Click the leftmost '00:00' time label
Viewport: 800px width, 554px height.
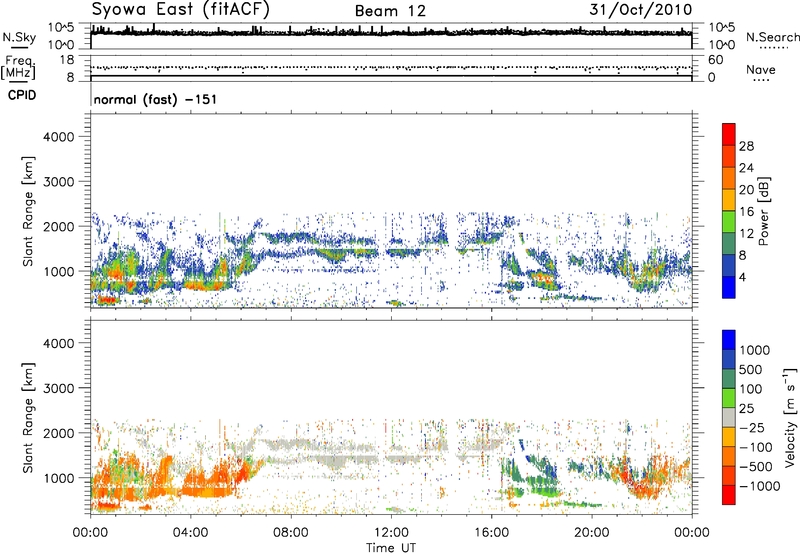(x=90, y=533)
